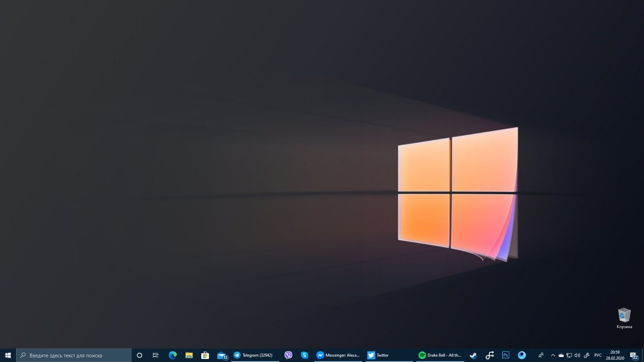Open Microsoft Store from the taskbar
The image size is (644, 362).
pyautogui.click(x=205, y=355)
